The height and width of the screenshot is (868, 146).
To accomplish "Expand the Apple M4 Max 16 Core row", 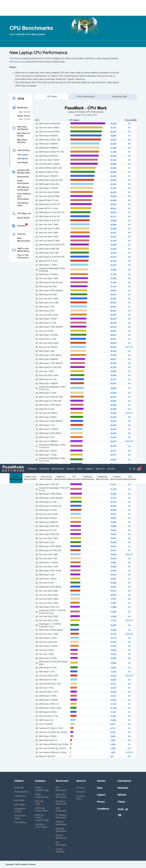I will point(37,172).
